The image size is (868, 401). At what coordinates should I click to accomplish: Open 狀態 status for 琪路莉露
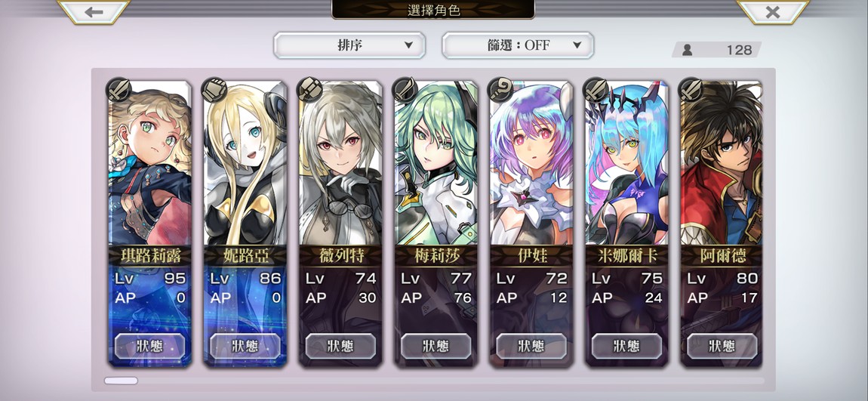pyautogui.click(x=149, y=346)
